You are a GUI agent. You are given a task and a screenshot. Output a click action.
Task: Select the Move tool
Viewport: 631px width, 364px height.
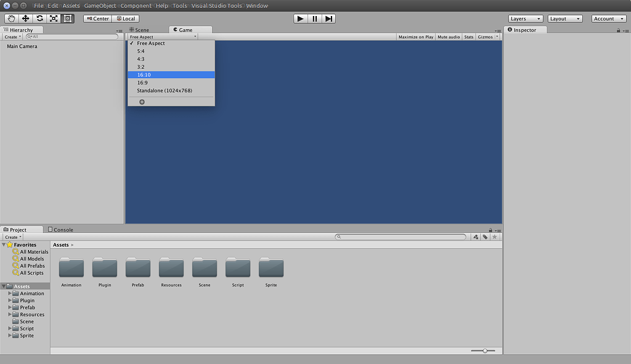(25, 18)
